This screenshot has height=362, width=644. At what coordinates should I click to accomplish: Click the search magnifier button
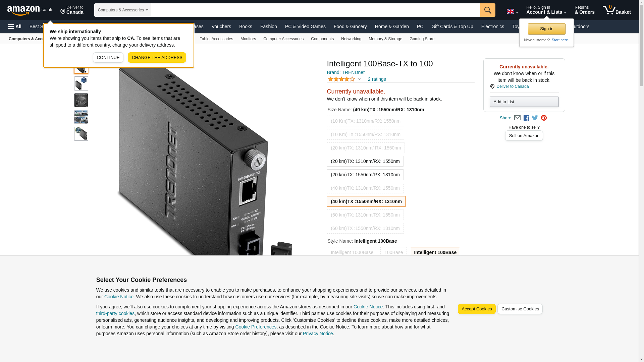(x=487, y=10)
